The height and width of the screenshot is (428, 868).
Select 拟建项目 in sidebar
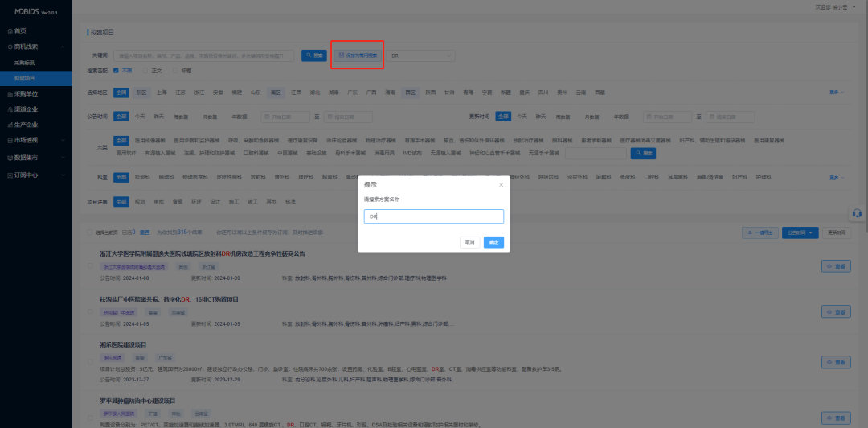point(36,78)
